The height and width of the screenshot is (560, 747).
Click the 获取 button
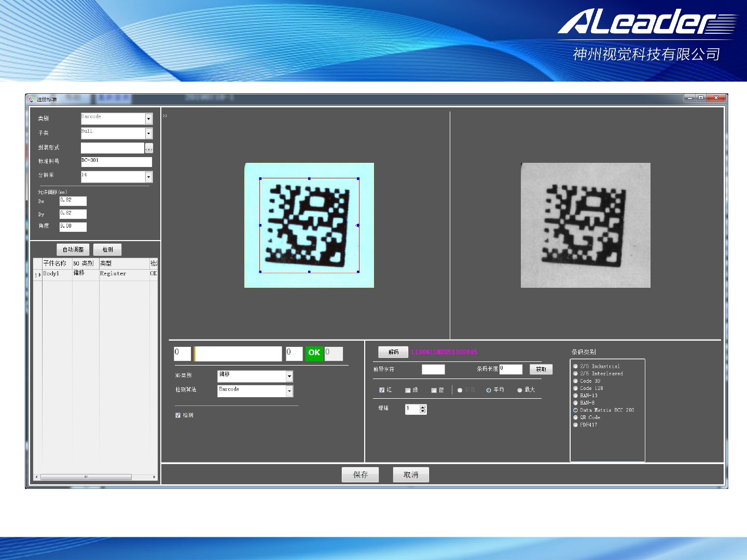tap(541, 369)
